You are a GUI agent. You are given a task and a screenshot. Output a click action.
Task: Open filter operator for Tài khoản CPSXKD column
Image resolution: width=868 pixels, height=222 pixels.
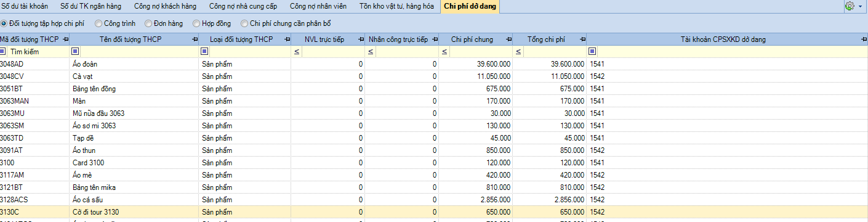pyautogui.click(x=592, y=51)
